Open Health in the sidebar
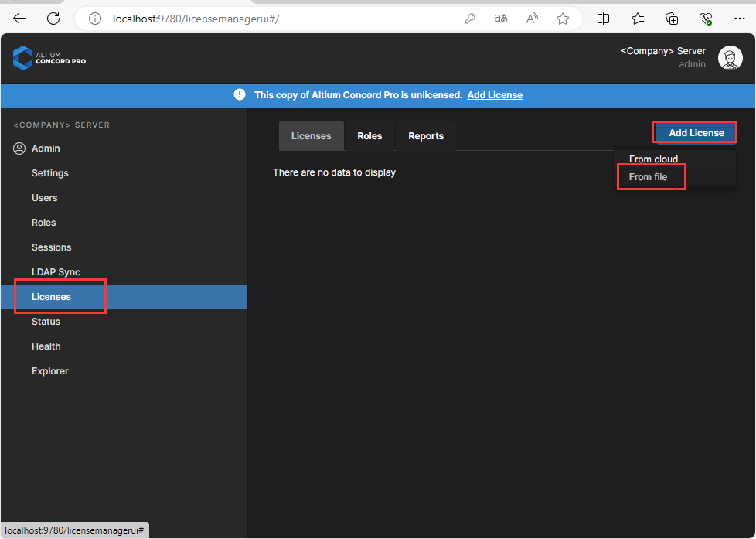This screenshot has width=756, height=539. (x=46, y=346)
